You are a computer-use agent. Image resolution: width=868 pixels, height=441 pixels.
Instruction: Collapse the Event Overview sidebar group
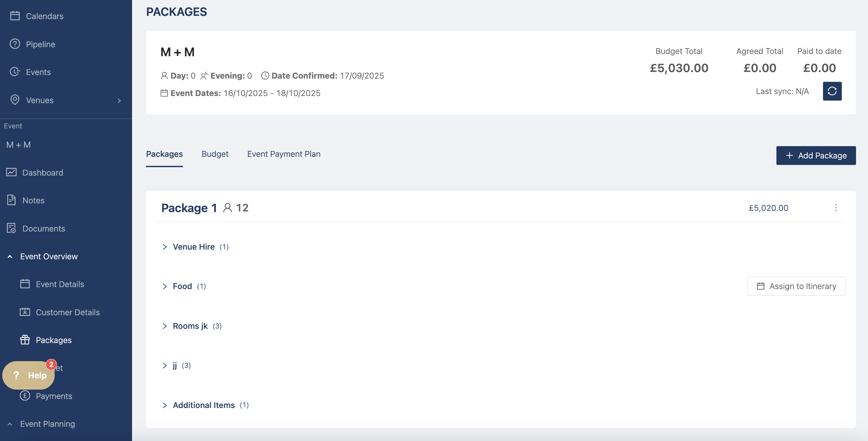point(10,256)
